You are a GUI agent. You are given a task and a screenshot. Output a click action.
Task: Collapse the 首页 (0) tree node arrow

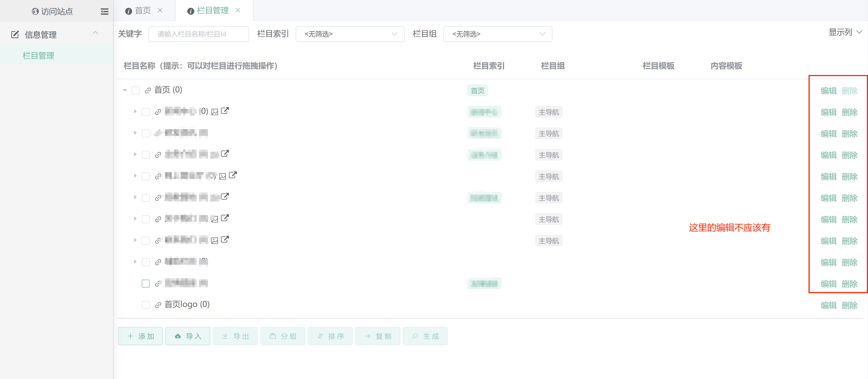(x=125, y=90)
